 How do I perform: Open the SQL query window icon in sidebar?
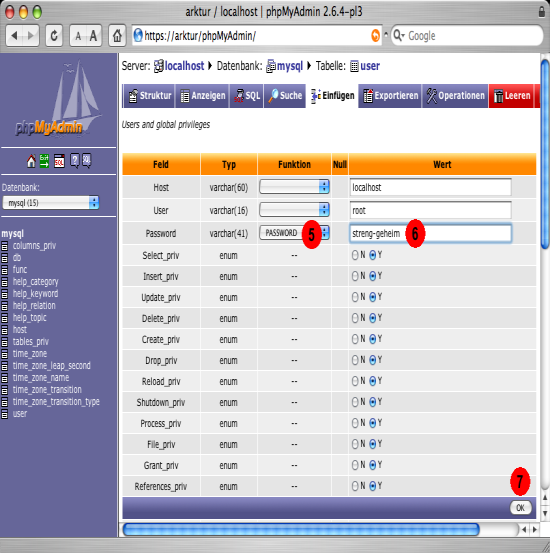(x=59, y=161)
